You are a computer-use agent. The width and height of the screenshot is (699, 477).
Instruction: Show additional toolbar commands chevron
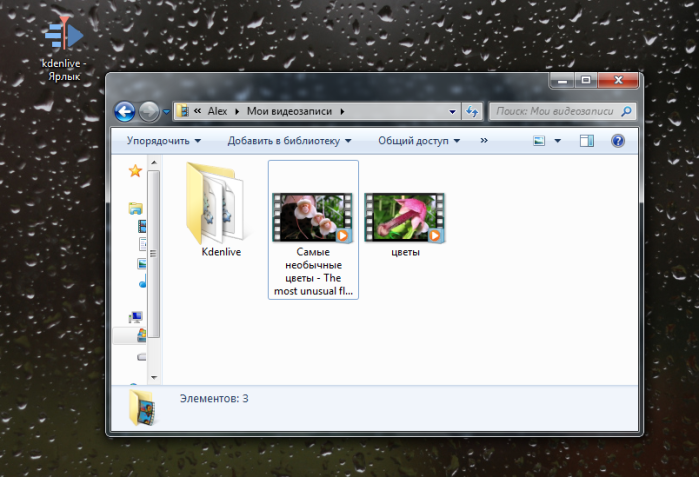[x=484, y=141]
